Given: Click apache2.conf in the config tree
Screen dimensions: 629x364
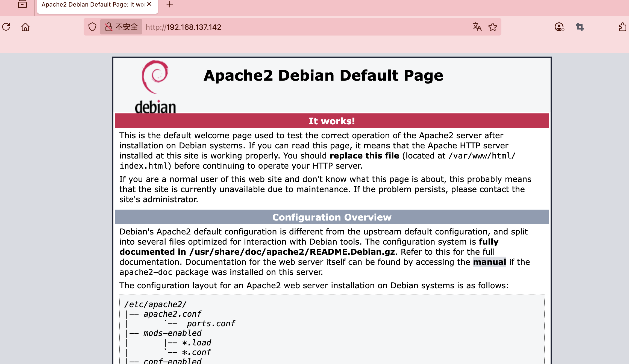Looking at the screenshot, I should [x=172, y=314].
